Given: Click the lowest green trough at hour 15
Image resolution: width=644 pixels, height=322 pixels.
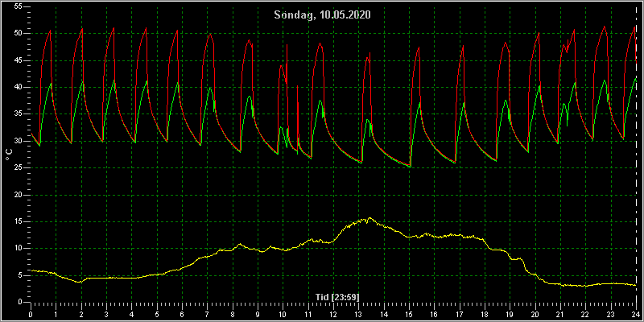Looking at the screenshot, I should pos(411,167).
